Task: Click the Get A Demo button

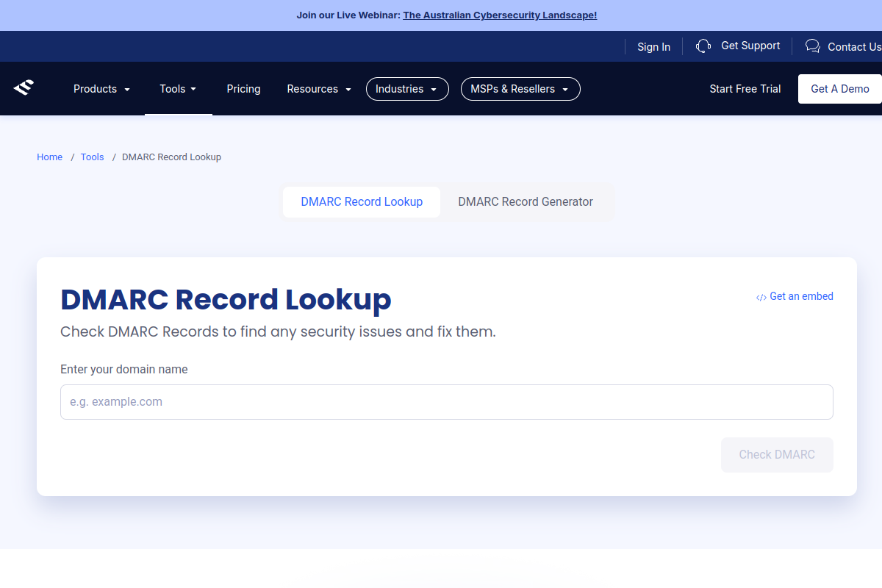Action: tap(840, 88)
